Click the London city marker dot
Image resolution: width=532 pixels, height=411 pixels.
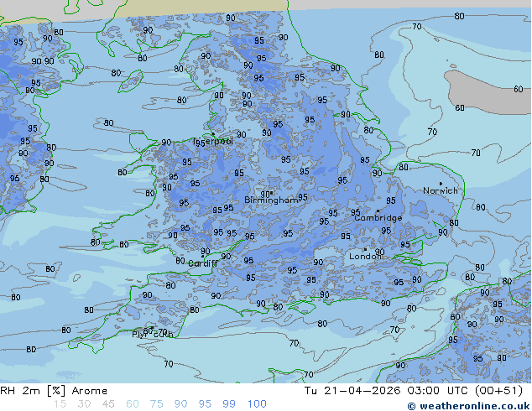pos(365,249)
